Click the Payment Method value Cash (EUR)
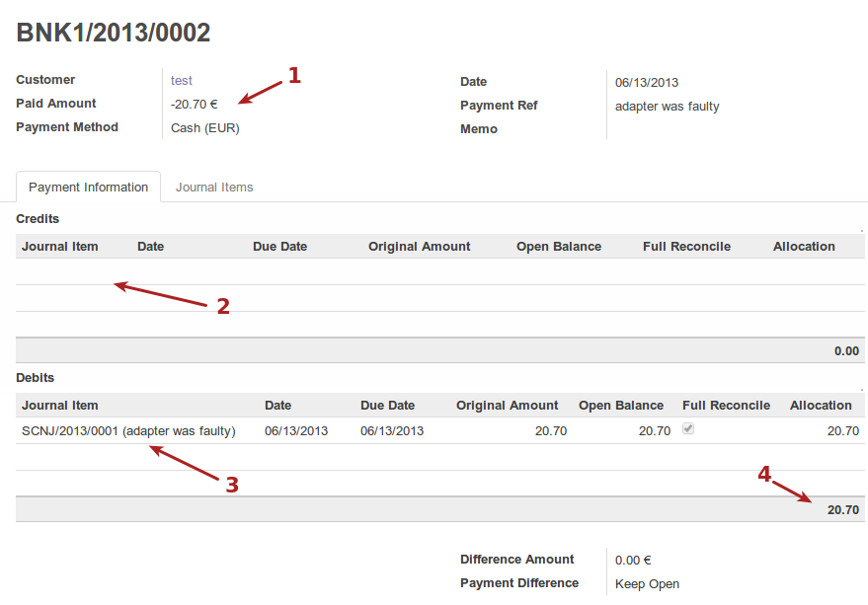This screenshot has height=605, width=868. pyautogui.click(x=204, y=127)
